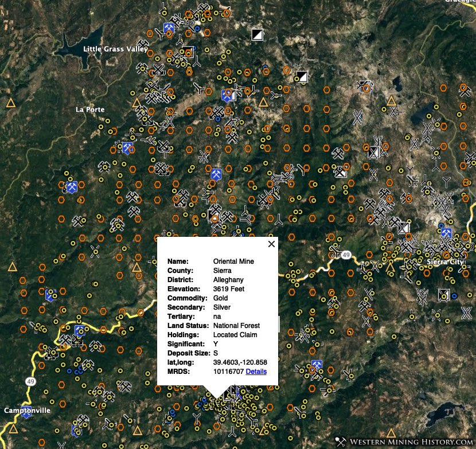This screenshot has width=476, height=449.
Task: Click the blue mine marker beside Camptonville label
Action: pyautogui.click(x=26, y=412)
